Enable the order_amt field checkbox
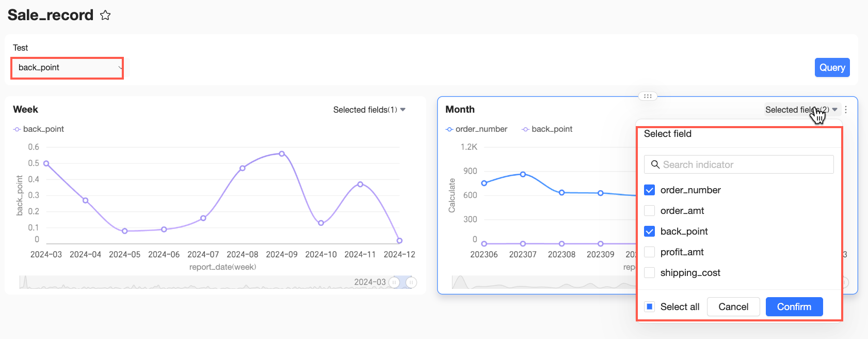868x339 pixels. [650, 211]
